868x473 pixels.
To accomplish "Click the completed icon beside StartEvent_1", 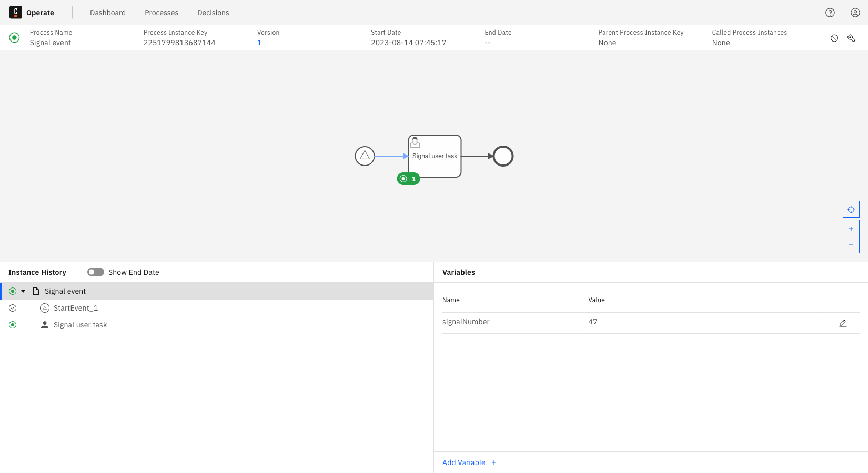I will click(13, 308).
